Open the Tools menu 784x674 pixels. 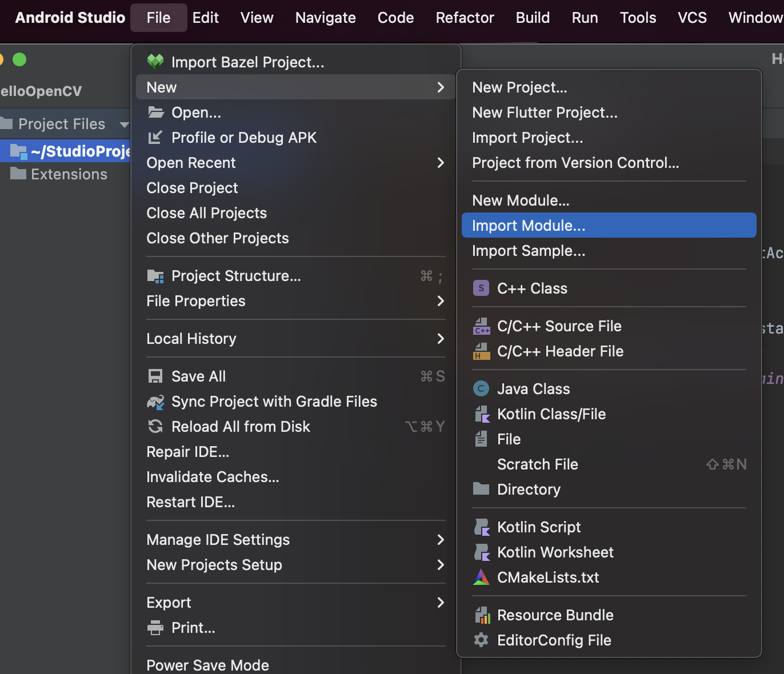point(638,18)
